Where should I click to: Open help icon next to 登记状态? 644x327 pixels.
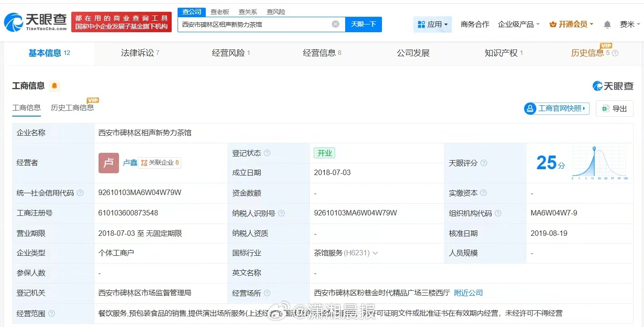[267, 153]
